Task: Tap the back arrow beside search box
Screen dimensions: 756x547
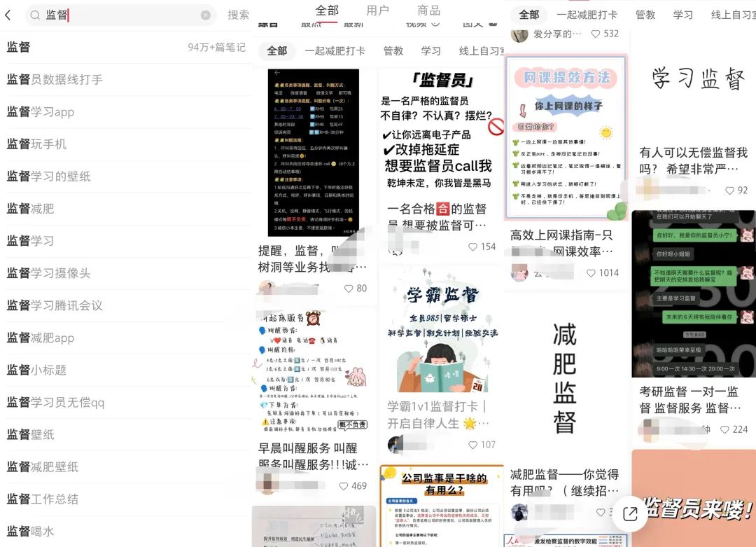Action: (8, 15)
